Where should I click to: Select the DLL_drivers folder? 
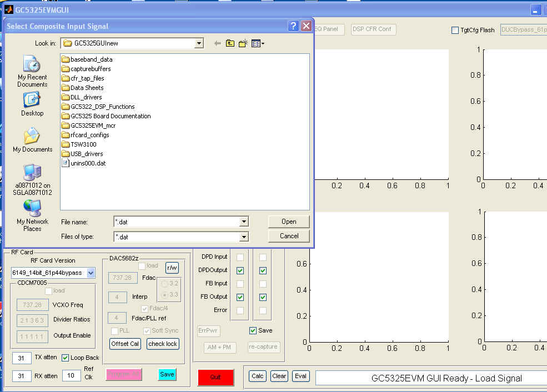tap(82, 97)
